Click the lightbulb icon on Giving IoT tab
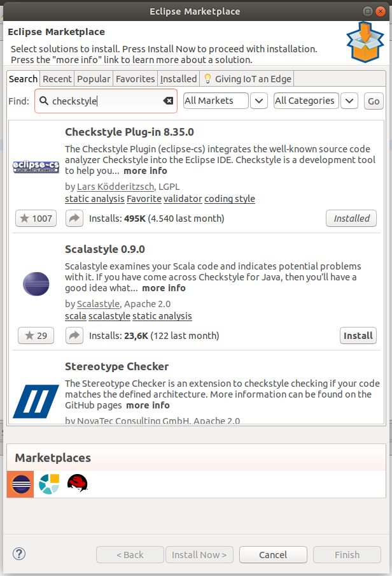The width and height of the screenshot is (392, 576). tap(207, 78)
